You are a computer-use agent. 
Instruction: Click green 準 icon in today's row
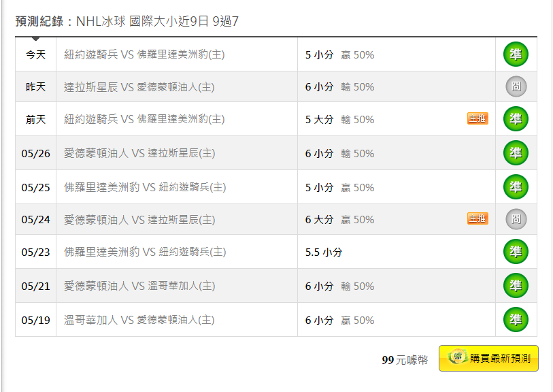(x=516, y=54)
